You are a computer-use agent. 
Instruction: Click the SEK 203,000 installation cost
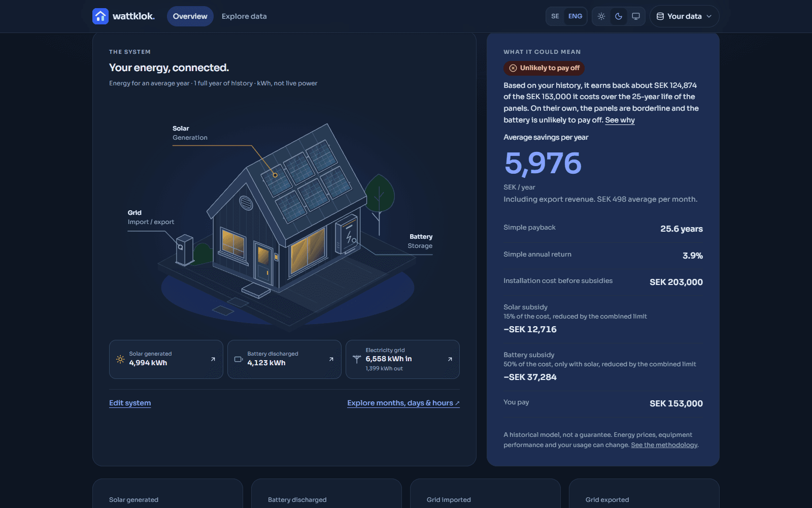pyautogui.click(x=676, y=282)
